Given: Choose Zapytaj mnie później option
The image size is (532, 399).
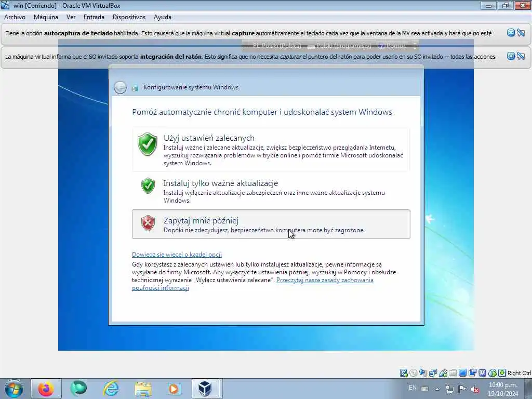Looking at the screenshot, I should 271,224.
